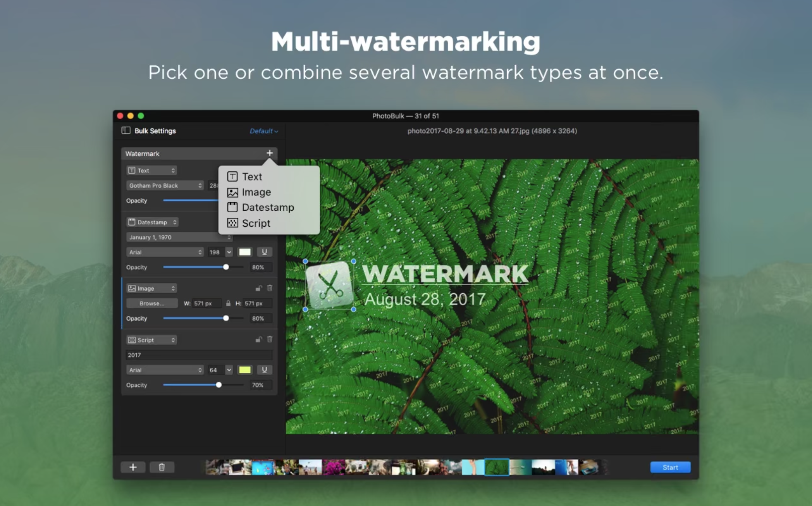Choose Datestamp from the popup menu
The image size is (812, 506).
click(267, 208)
